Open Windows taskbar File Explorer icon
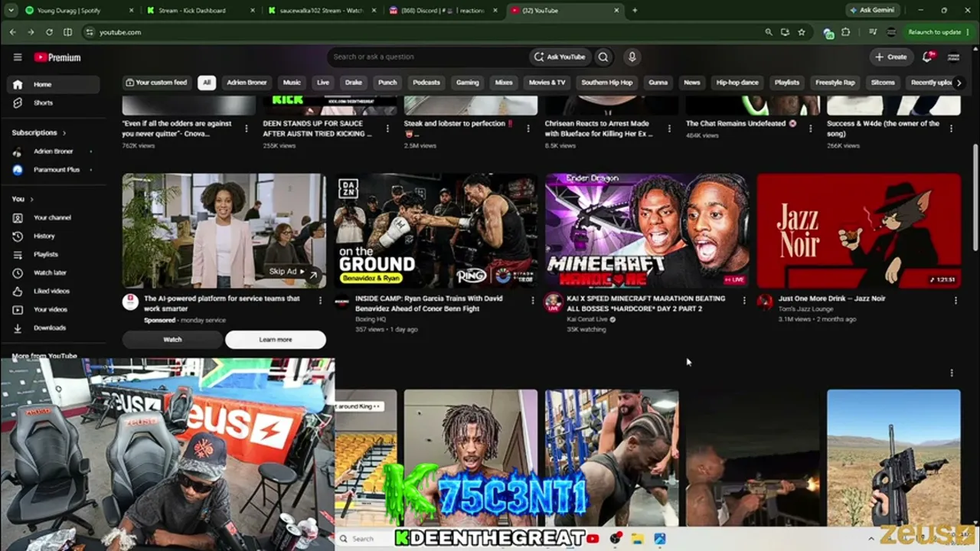The width and height of the screenshot is (980, 551). 637,539
